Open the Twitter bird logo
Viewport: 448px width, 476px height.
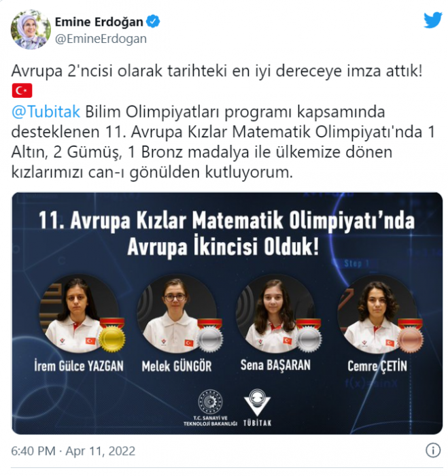433,20
